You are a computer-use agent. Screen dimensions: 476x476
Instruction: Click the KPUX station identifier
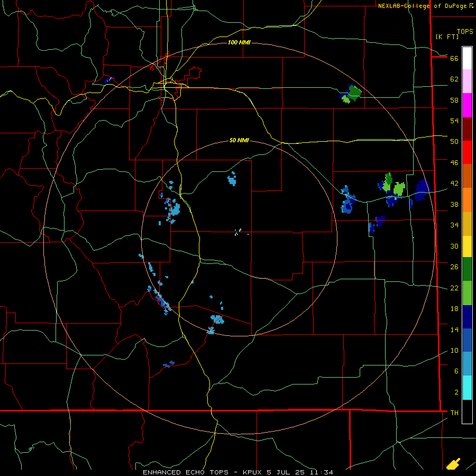(253, 472)
